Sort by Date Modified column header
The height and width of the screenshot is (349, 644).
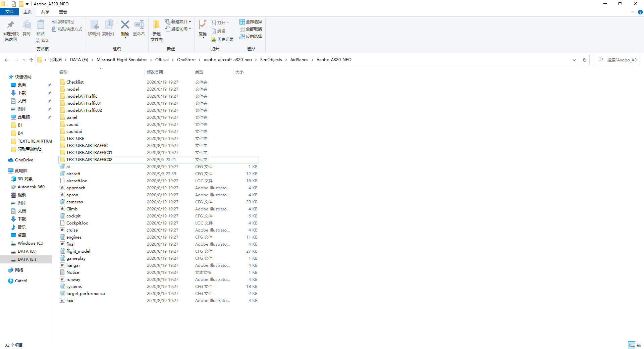pyautogui.click(x=169, y=72)
